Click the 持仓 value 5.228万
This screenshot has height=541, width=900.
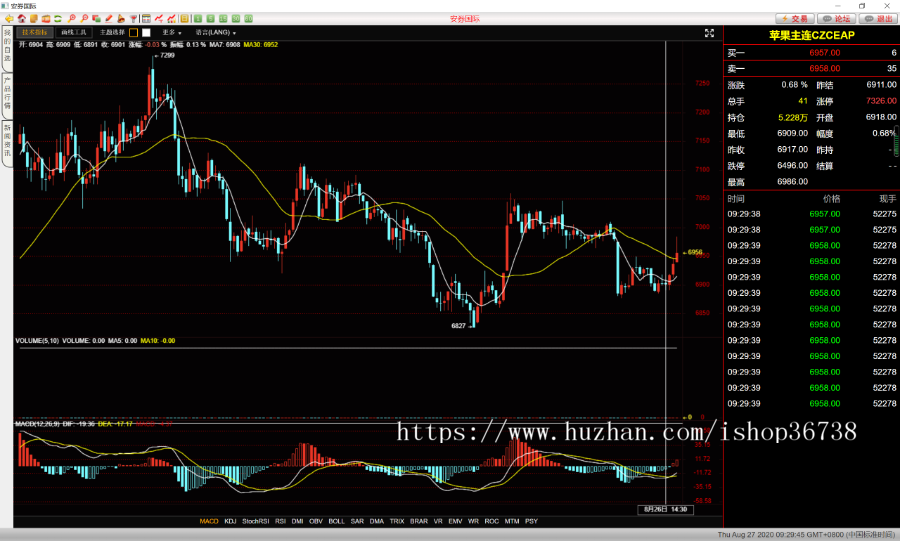(793, 118)
